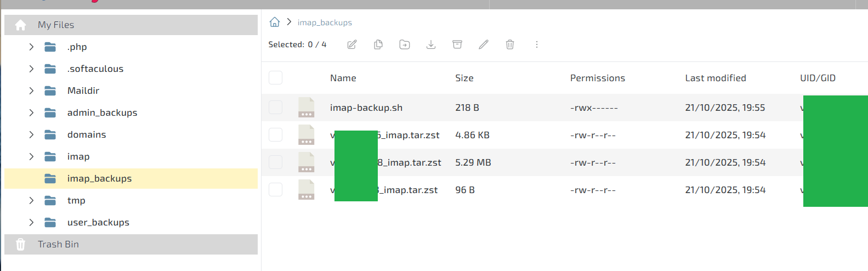Click the download toolbar icon
The height and width of the screenshot is (271, 868).
click(431, 44)
